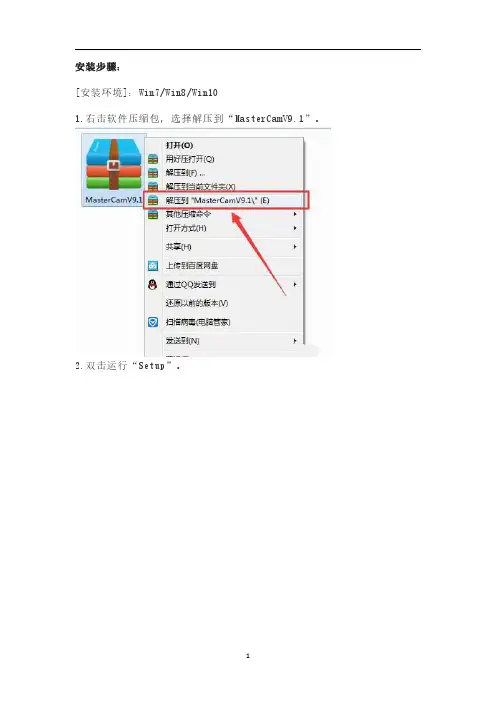Click the icon beside 解压到当前文件夹(X)

point(153,186)
